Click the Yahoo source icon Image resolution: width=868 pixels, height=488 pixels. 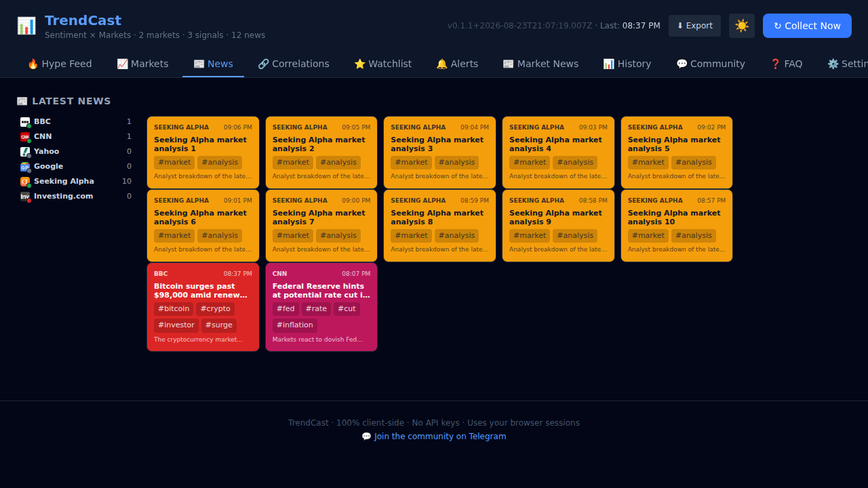pos(25,152)
